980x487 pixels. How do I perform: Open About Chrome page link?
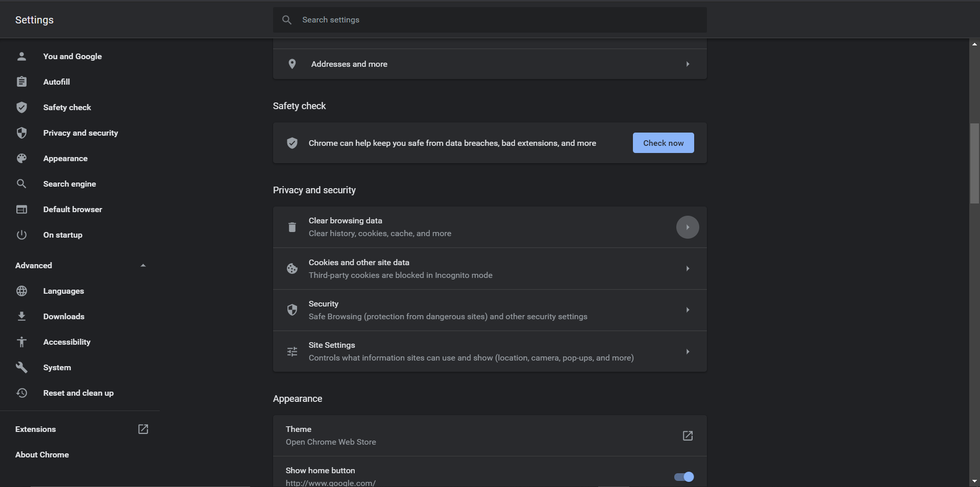pos(42,454)
